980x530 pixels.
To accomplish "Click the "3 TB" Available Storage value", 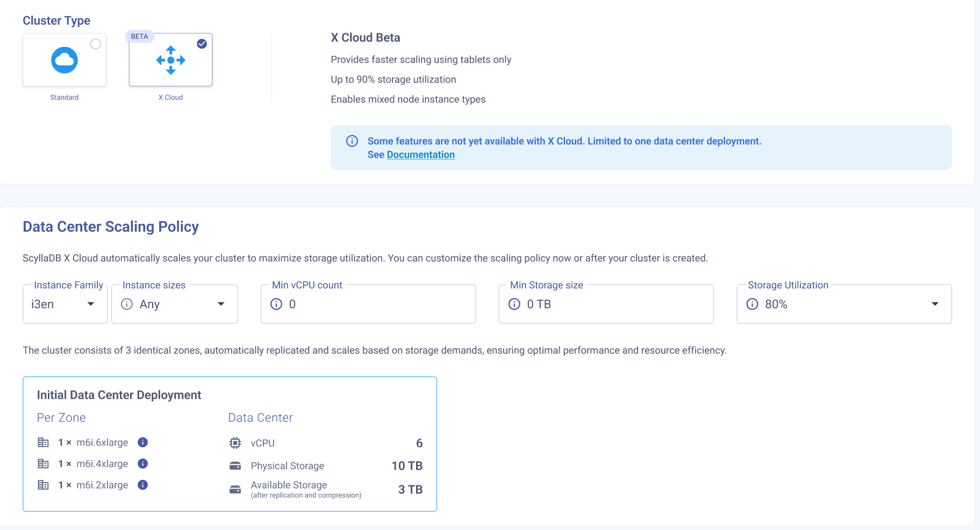I will [x=410, y=490].
